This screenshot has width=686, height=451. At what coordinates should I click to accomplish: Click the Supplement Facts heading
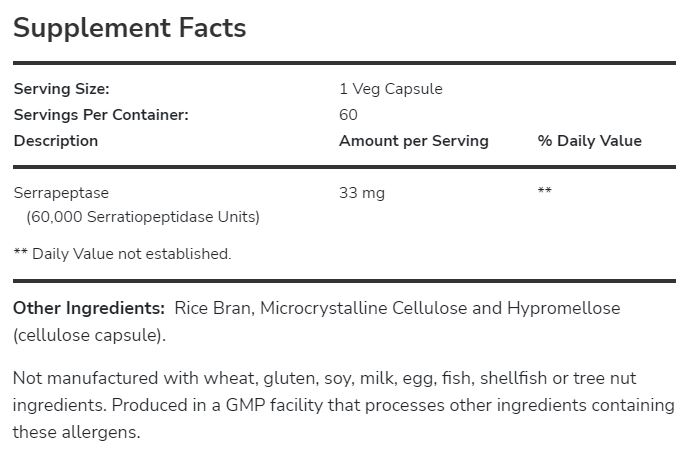tap(129, 28)
